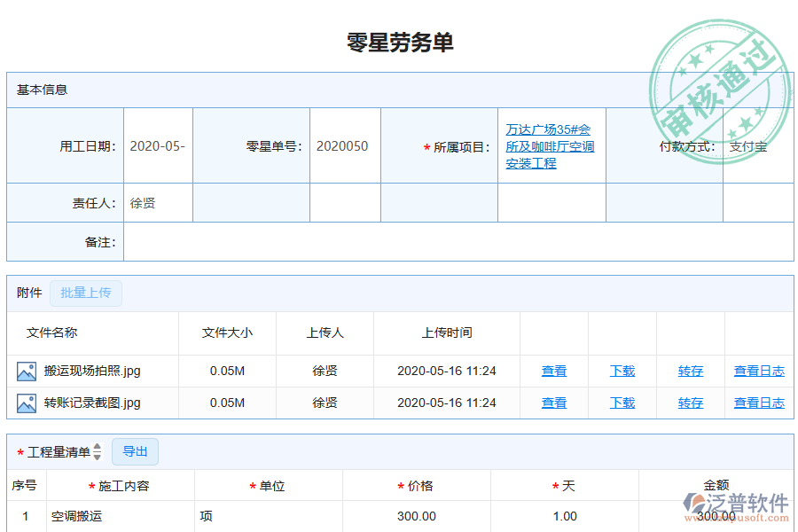
Task: Click the thumbnail icon for 搬运现场拍照.jpg
Action: [27, 371]
